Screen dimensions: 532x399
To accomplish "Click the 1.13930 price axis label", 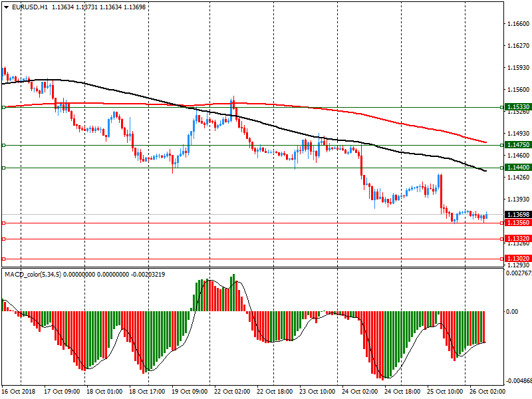I will coord(519,199).
